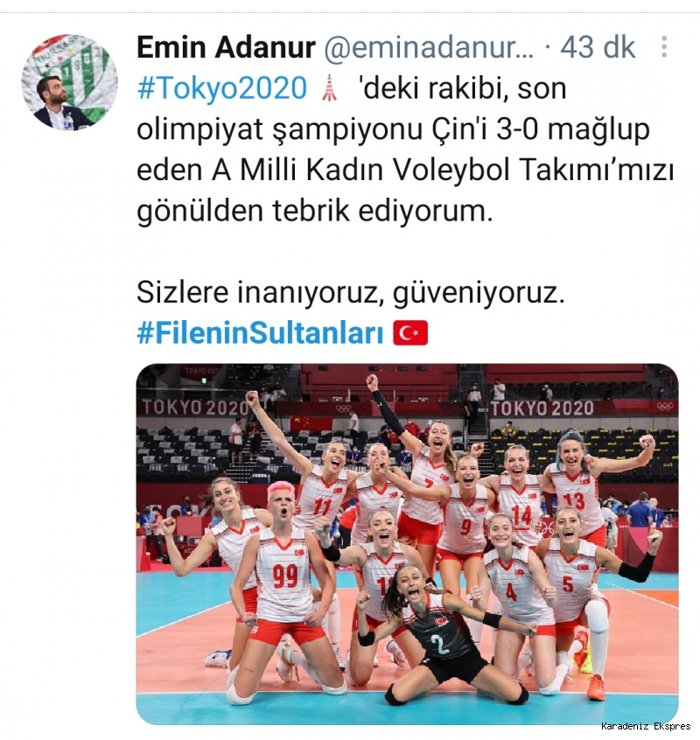Visit the @eminadanur handle link
This screenshot has width=700, height=740.
(x=429, y=47)
